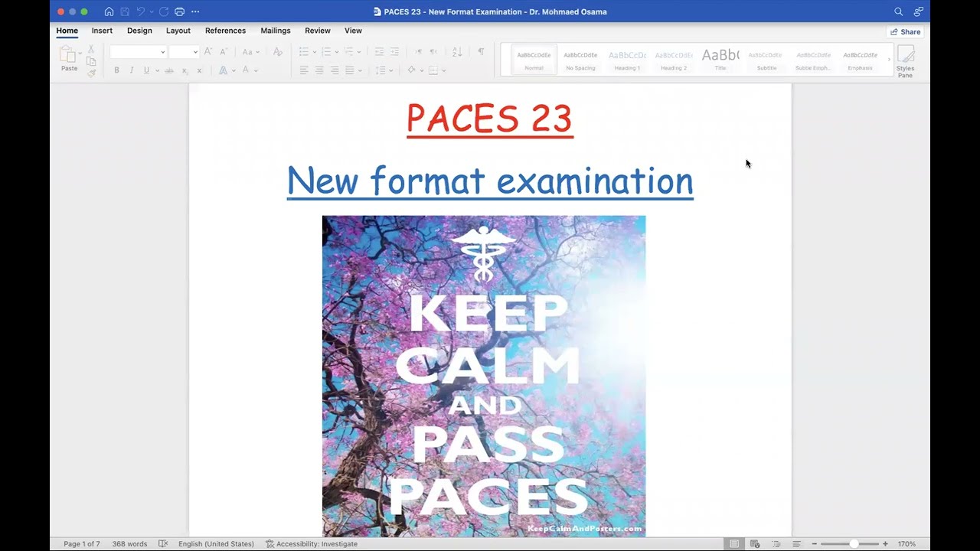980x551 pixels.
Task: Toggle Subscript formatting
Action: click(185, 70)
